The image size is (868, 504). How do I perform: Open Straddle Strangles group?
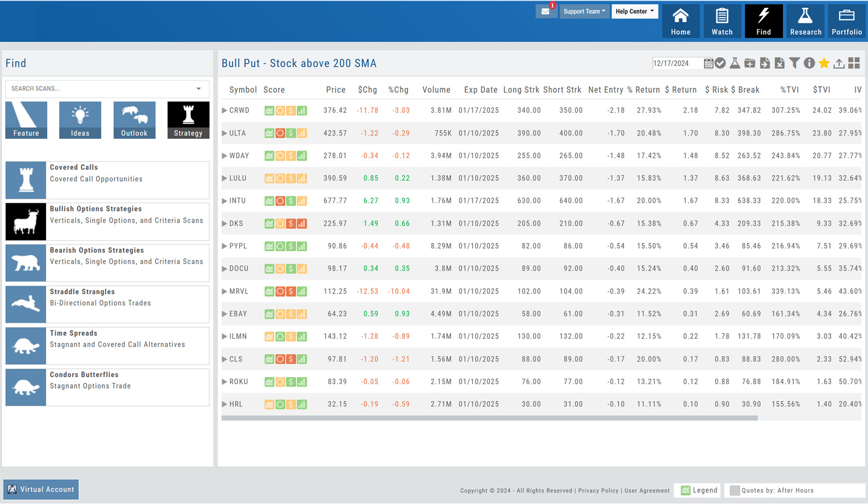click(107, 305)
